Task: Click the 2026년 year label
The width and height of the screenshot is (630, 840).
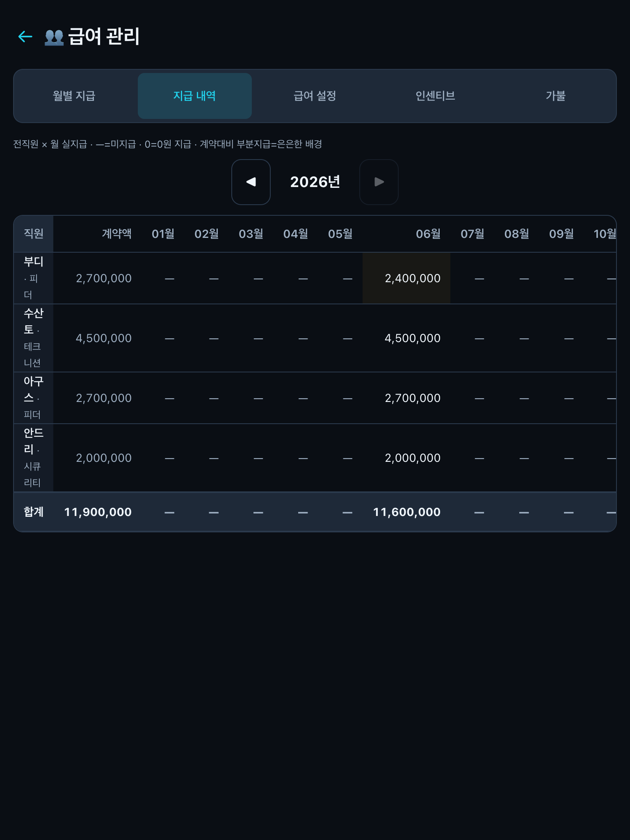Action: 315,182
